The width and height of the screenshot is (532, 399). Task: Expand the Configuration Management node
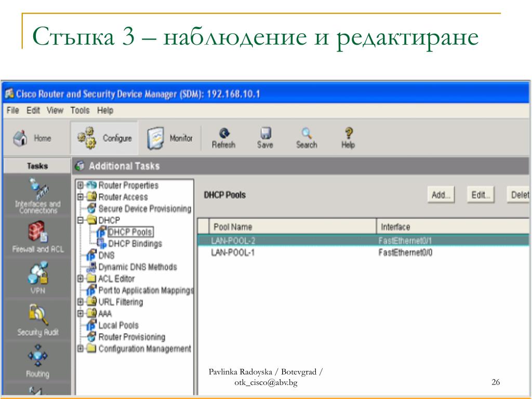click(x=81, y=349)
